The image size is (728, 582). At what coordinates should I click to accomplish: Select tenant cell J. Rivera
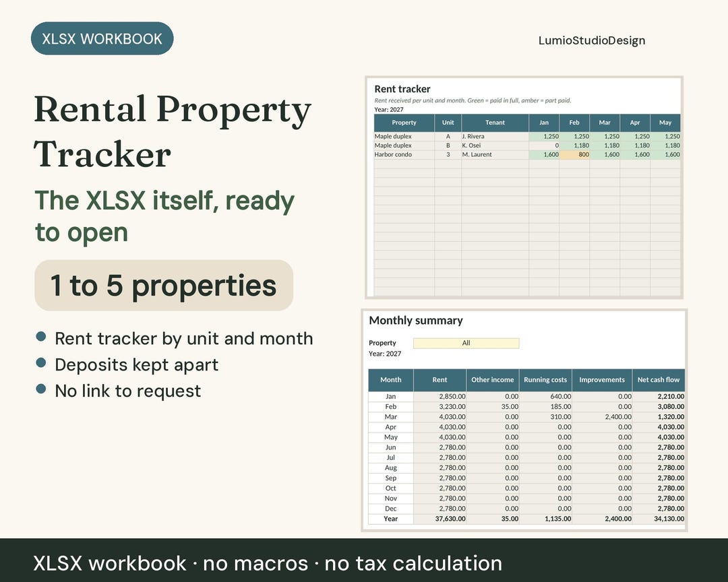495,137
